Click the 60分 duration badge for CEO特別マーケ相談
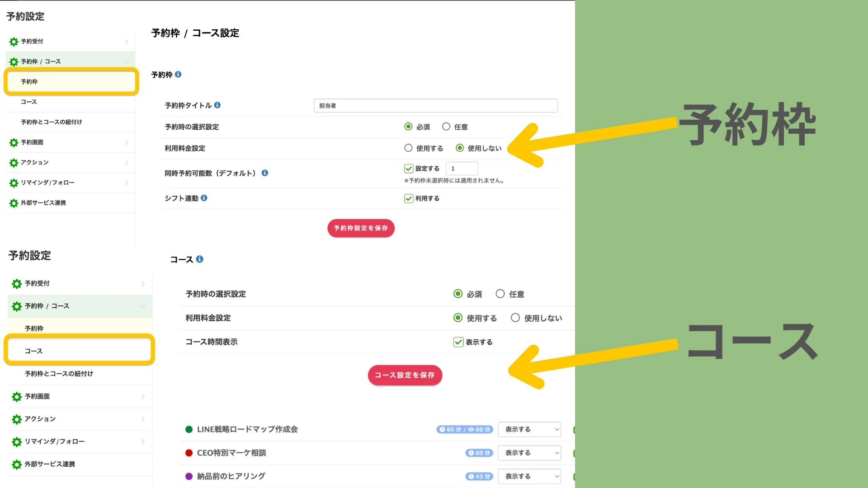868x488 pixels. point(479,453)
